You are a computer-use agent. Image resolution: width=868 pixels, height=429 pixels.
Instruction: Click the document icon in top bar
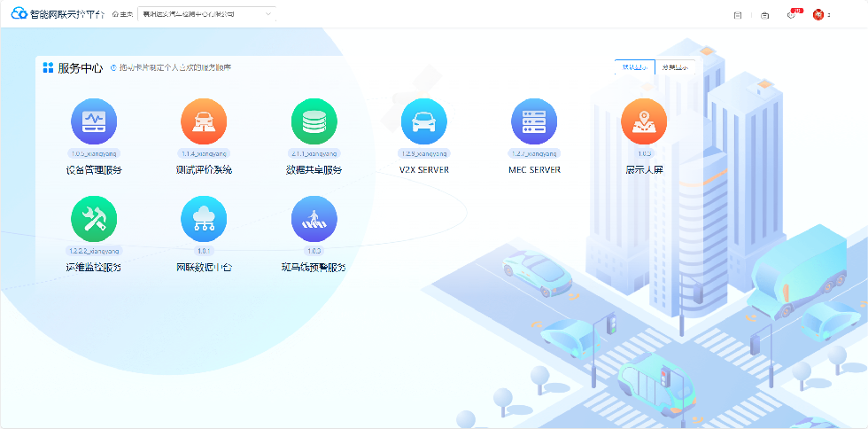tap(738, 15)
